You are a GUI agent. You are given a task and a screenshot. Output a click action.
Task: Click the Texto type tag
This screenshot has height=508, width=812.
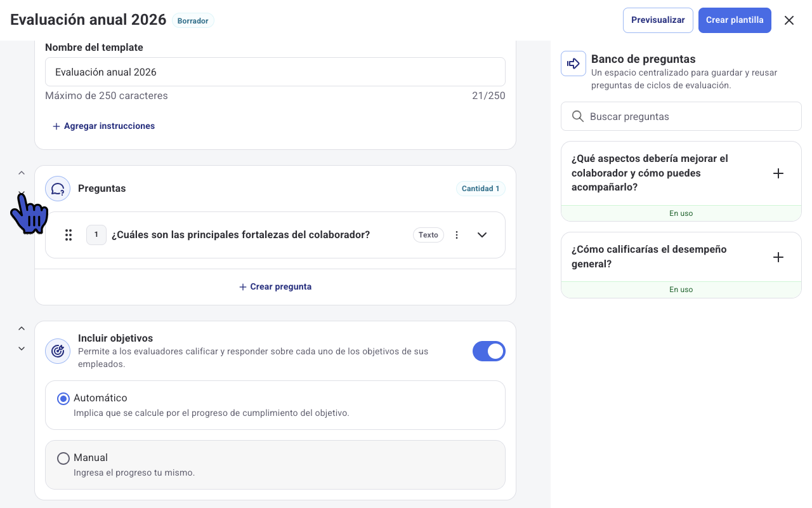pyautogui.click(x=428, y=235)
